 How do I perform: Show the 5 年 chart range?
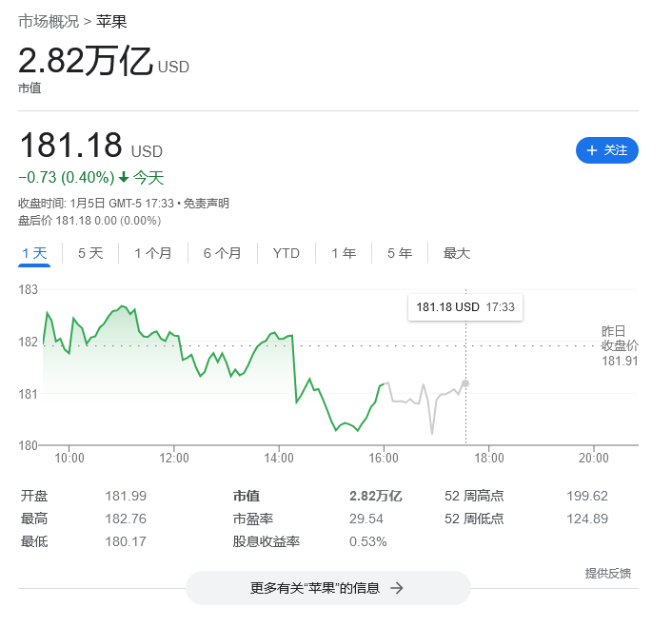click(400, 253)
